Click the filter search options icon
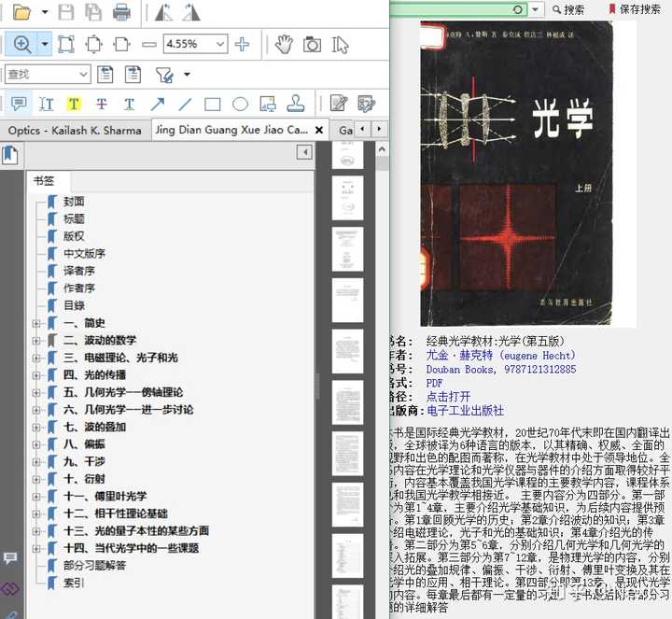The width and height of the screenshot is (672, 619). [164, 75]
